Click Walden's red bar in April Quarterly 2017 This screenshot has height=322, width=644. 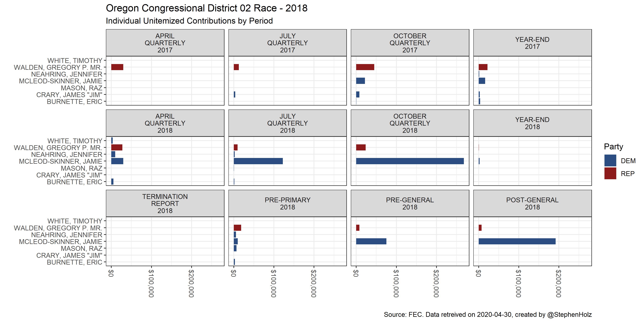117,67
